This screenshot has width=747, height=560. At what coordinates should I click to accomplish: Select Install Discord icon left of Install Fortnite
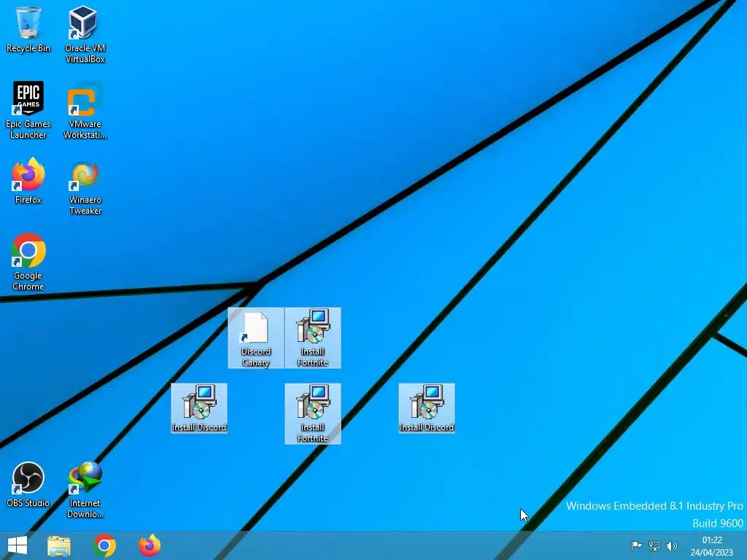(x=199, y=408)
